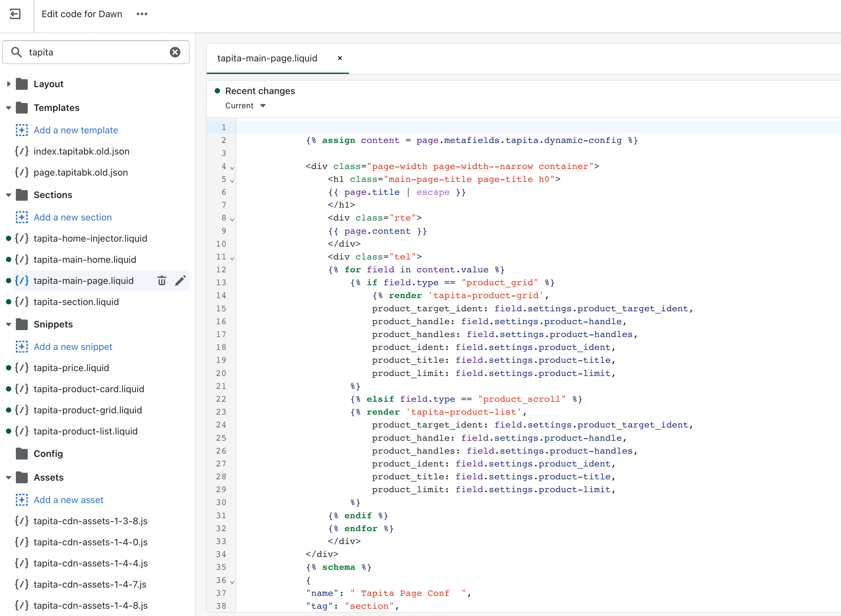This screenshot has width=841, height=616.
Task: Open the three-dot more actions menu
Action: click(x=142, y=14)
